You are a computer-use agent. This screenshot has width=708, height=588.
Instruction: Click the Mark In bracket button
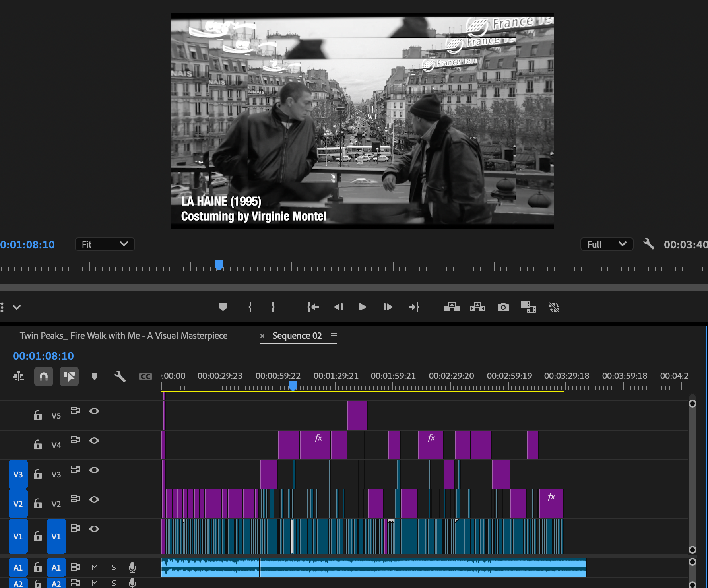pos(250,307)
